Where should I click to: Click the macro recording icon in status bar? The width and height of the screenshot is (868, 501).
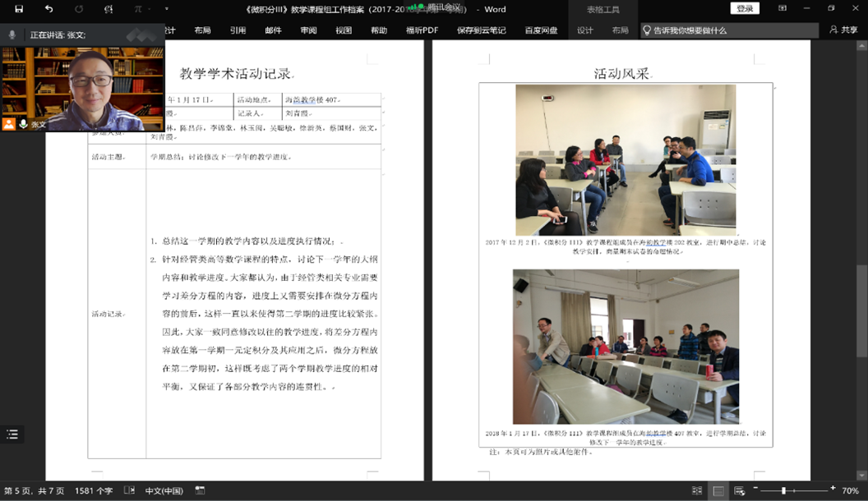point(201,491)
